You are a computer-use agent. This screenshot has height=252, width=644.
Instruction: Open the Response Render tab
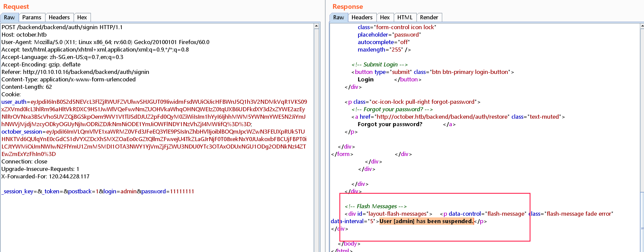point(429,17)
